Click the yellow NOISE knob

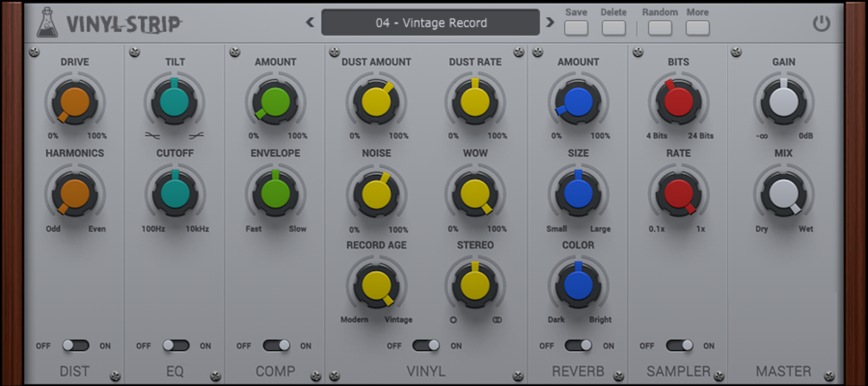(x=376, y=193)
